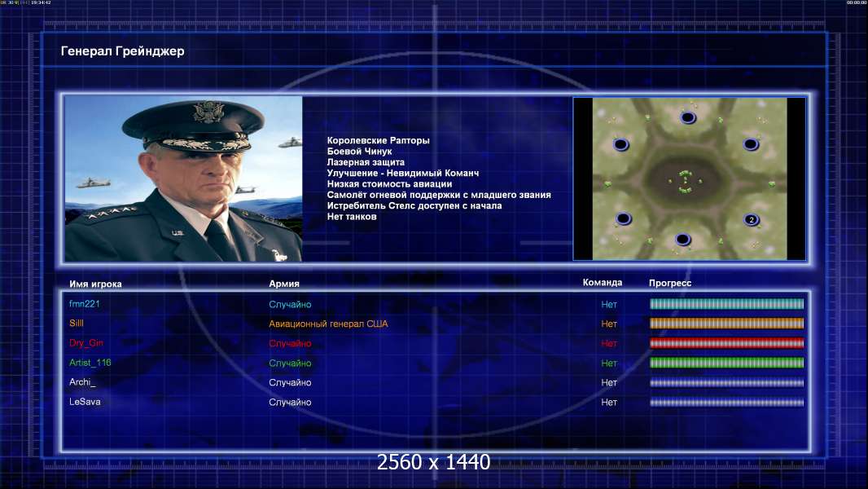The height and width of the screenshot is (489, 868).
Task: Click the 'Нет' team value for Artist_116
Action: coord(609,363)
